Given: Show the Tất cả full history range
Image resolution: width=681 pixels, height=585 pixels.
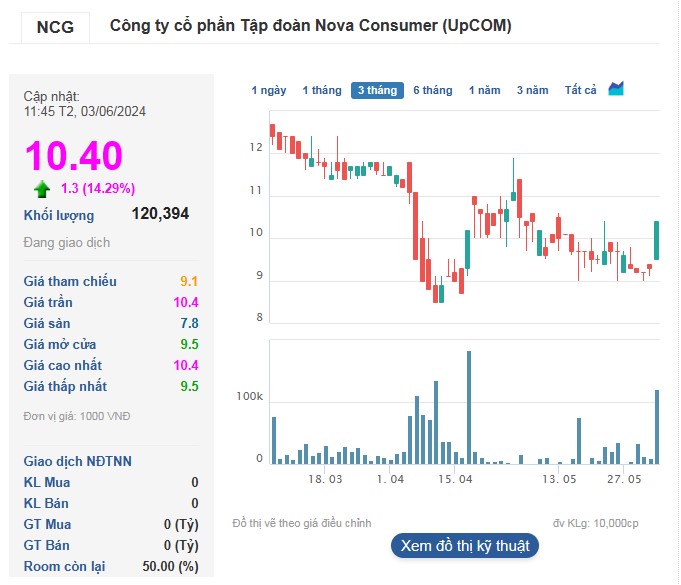Looking at the screenshot, I should click(x=580, y=90).
